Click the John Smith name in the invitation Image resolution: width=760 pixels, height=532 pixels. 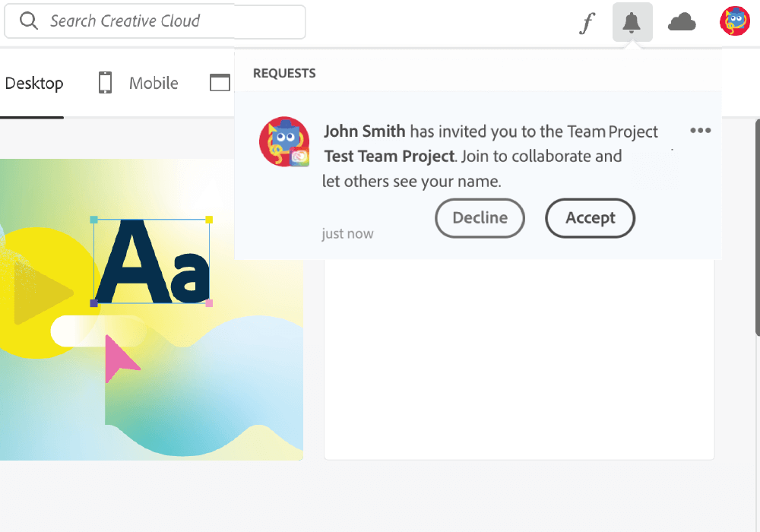tap(364, 131)
